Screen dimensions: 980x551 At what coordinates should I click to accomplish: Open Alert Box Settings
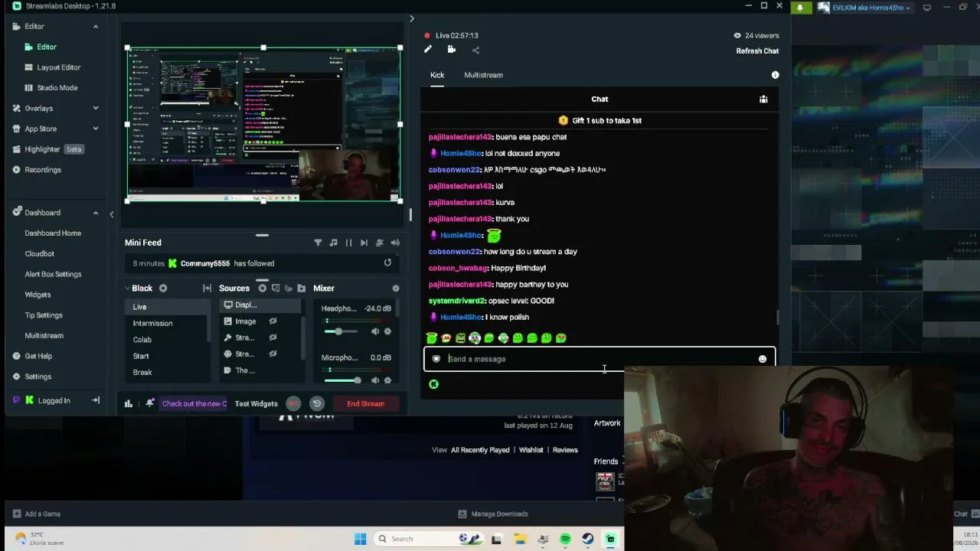coord(53,274)
